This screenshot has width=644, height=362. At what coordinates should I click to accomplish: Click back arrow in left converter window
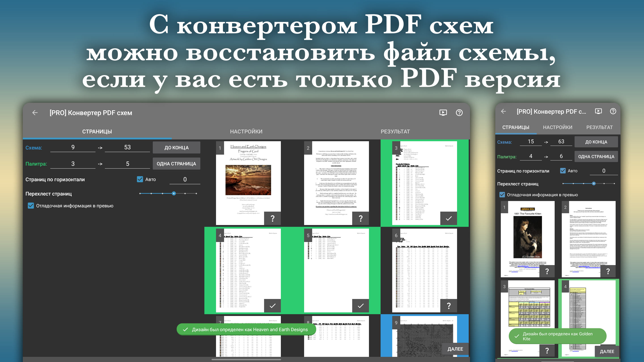35,113
